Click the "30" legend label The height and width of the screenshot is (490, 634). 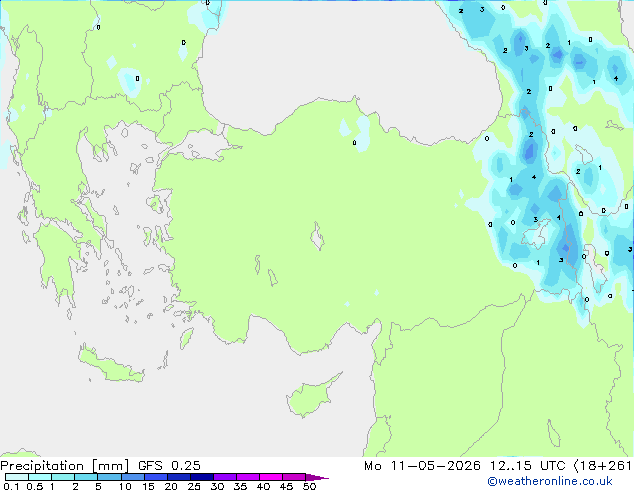[217, 486]
